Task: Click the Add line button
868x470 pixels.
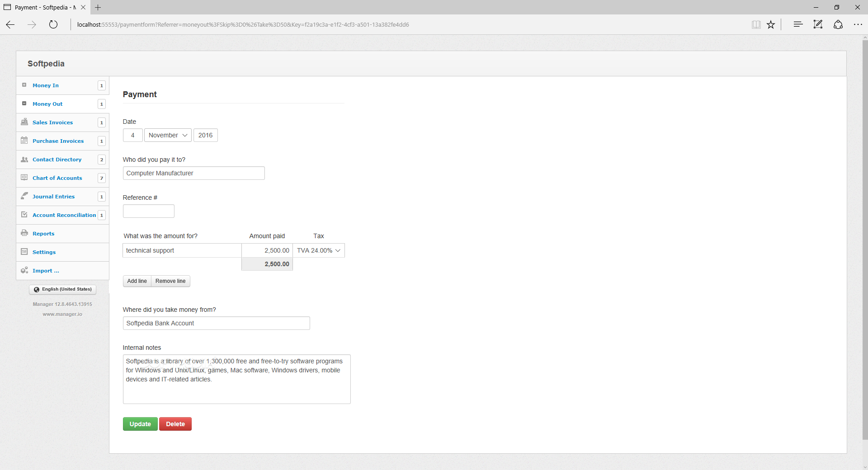Action: point(137,281)
